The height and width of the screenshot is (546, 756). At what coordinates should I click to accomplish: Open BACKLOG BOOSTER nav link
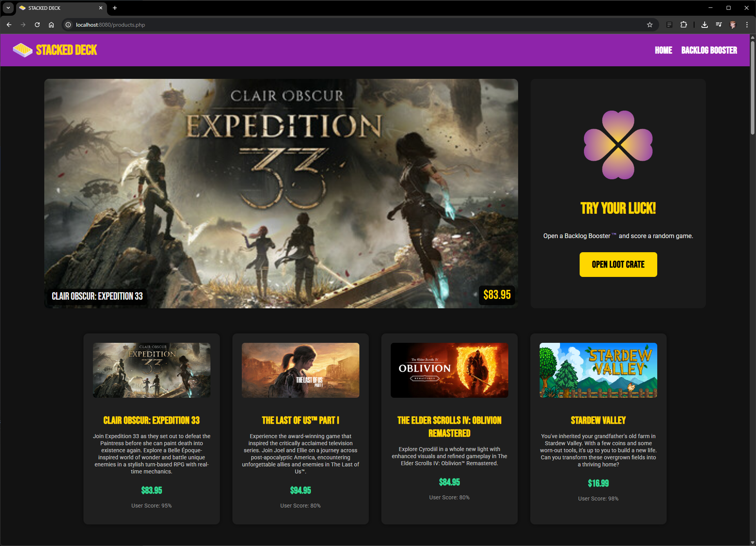(x=709, y=50)
